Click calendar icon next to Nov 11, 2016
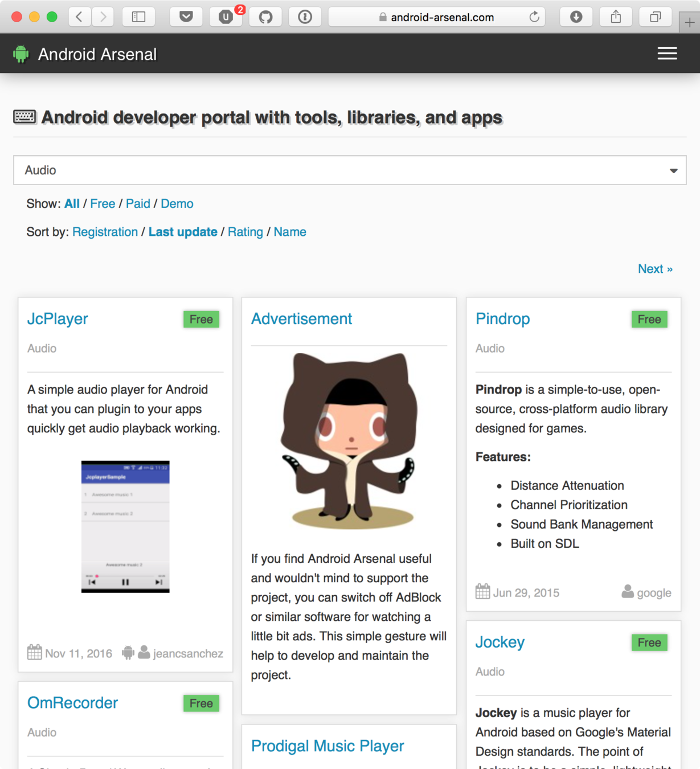This screenshot has width=700, height=769. (x=34, y=652)
